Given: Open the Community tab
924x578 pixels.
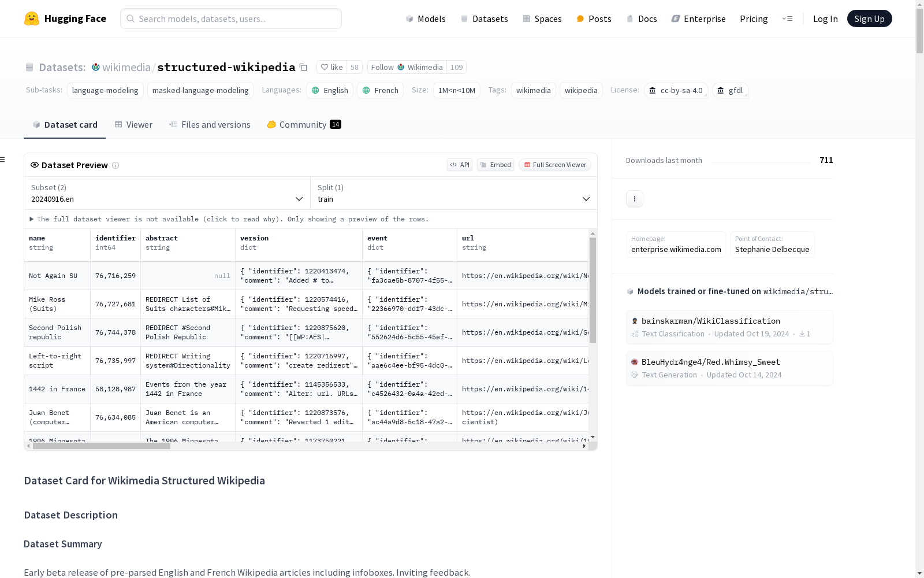Looking at the screenshot, I should pyautogui.click(x=304, y=124).
